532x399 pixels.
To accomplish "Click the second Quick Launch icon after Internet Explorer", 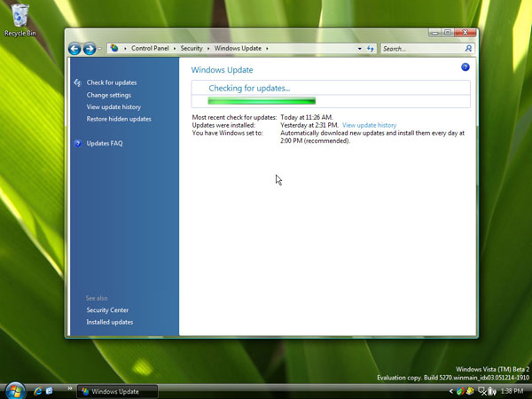I will click(50, 391).
